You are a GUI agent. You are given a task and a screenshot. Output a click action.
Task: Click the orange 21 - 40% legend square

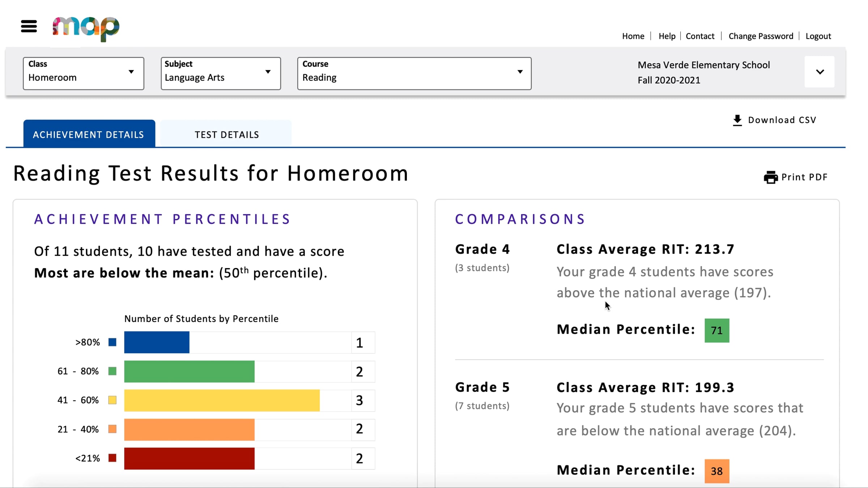[x=112, y=429]
